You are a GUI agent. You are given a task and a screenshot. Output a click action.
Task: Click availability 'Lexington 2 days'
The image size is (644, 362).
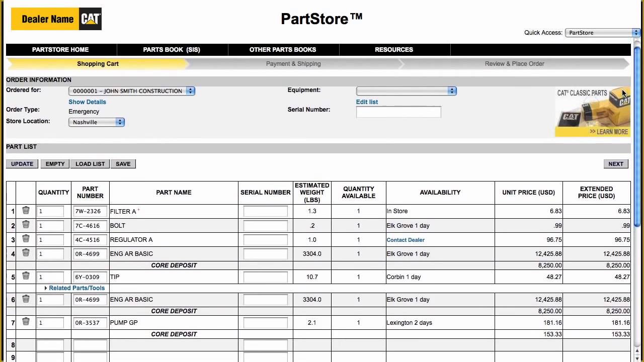(x=409, y=323)
